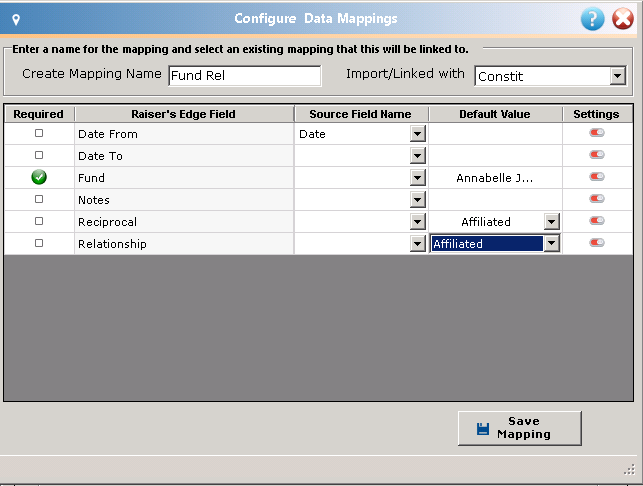Open the Reciprocal default value dropdown arrow
643x486 pixels.
(x=552, y=222)
